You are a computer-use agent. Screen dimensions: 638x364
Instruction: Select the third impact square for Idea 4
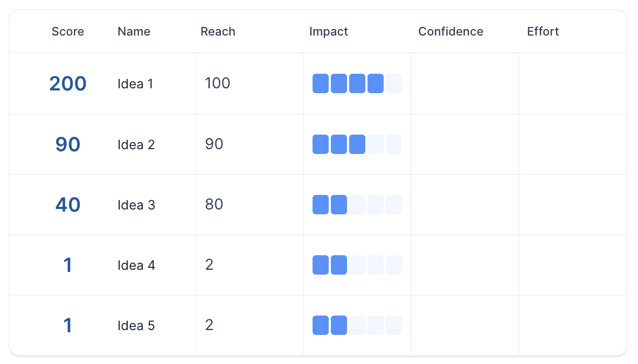click(x=357, y=265)
